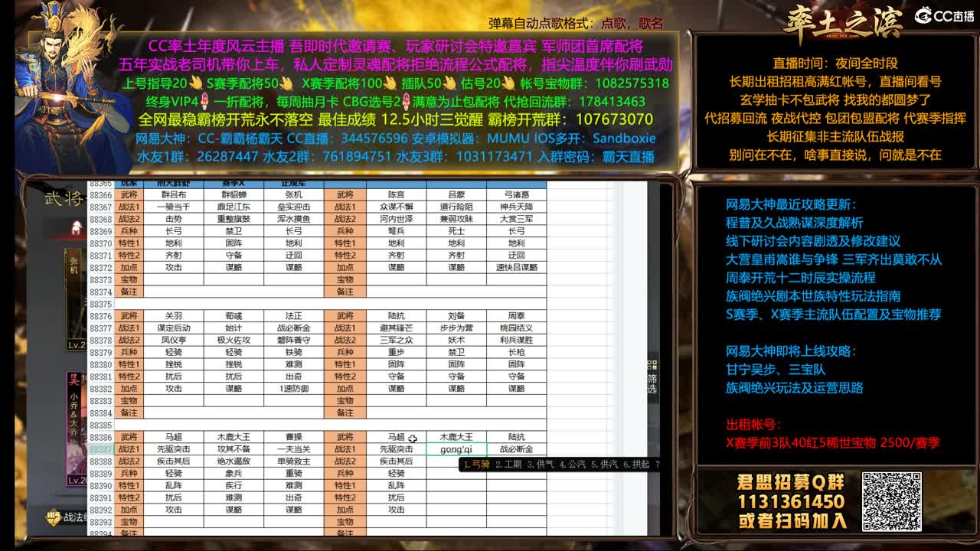Select the 群貂蝉 cell

(x=234, y=195)
